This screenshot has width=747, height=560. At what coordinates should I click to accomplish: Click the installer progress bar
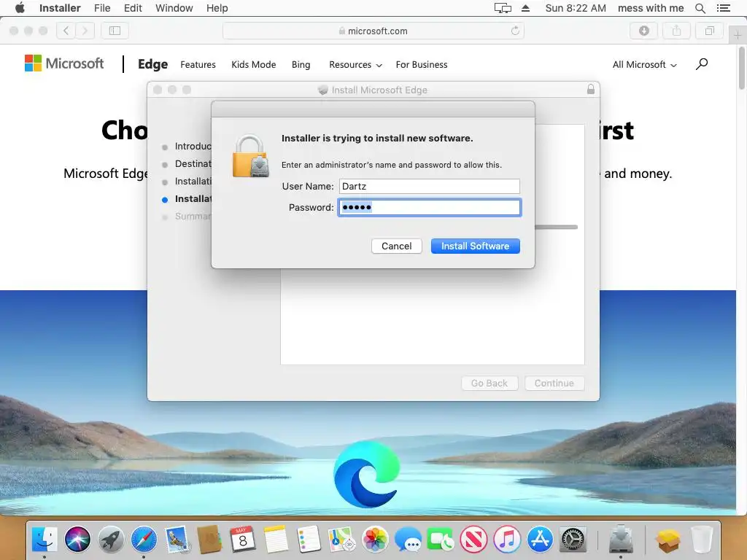coord(556,227)
